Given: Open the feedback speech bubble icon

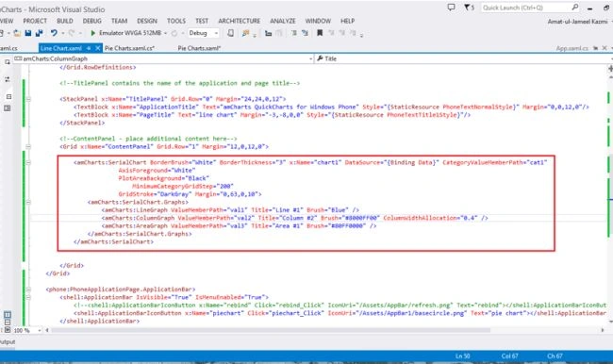Looking at the screenshot, I should click(x=451, y=7).
